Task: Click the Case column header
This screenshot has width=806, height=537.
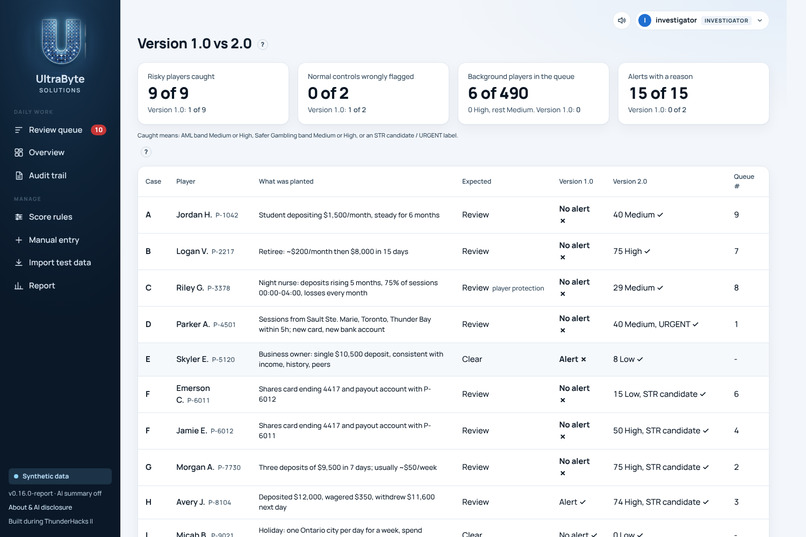Action: (153, 181)
